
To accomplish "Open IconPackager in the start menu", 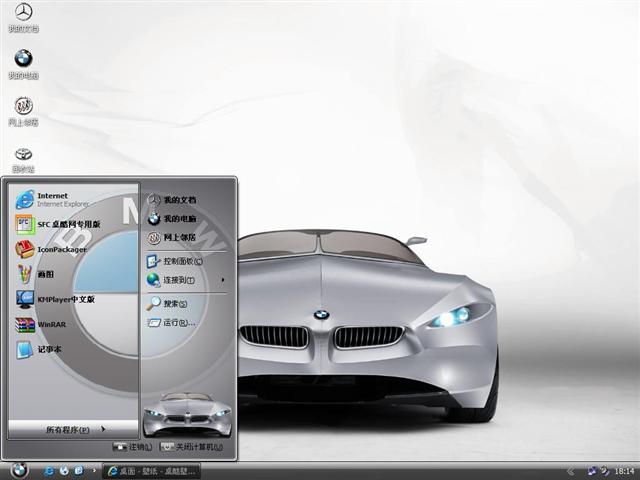I will (x=60, y=250).
